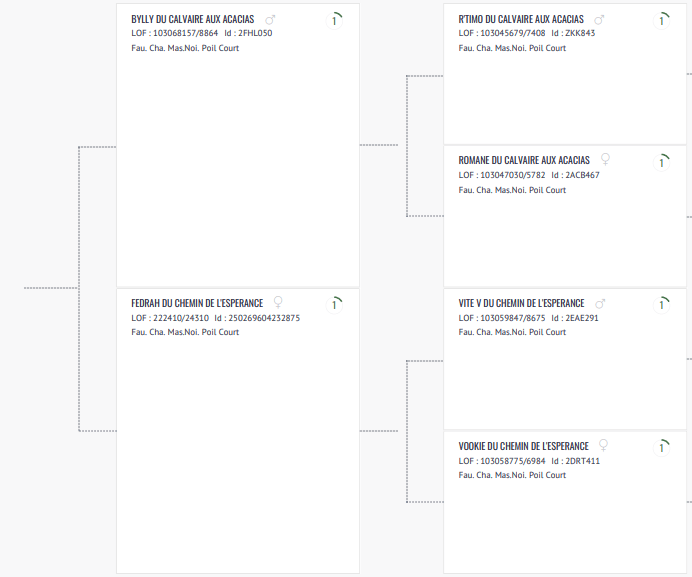The height and width of the screenshot is (577, 692).
Task: Click the circular 1 badge on Vookie's card
Action: (x=662, y=447)
